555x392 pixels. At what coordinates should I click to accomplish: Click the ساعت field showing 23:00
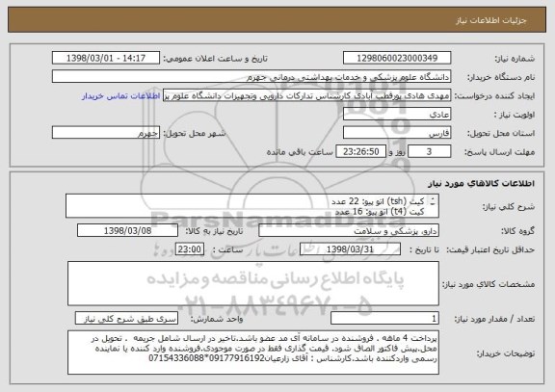click(x=190, y=249)
